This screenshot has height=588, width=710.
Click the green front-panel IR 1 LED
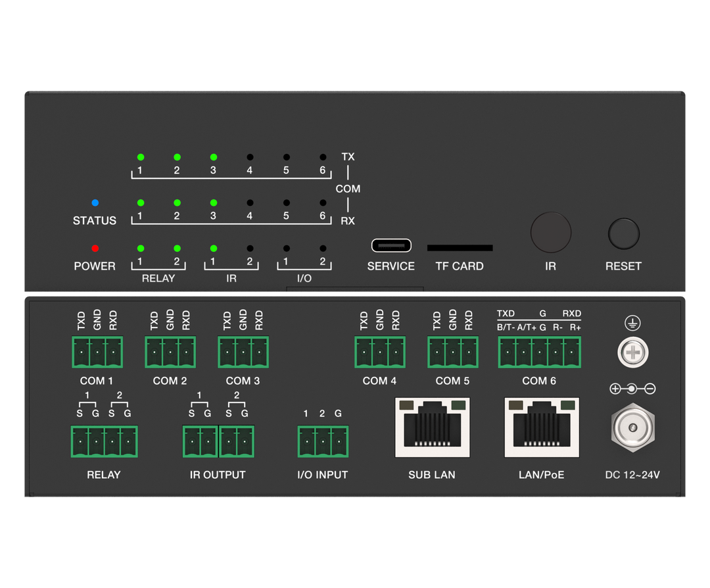pyautogui.click(x=214, y=248)
